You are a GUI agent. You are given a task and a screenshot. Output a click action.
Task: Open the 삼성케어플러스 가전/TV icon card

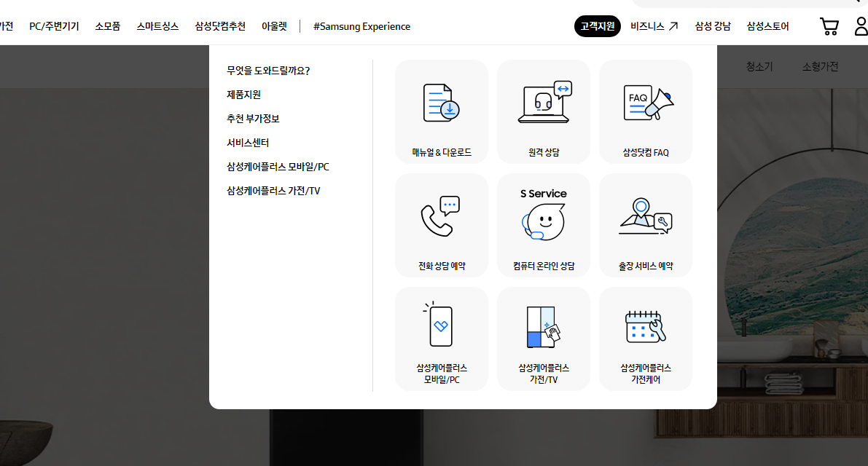tap(543, 339)
